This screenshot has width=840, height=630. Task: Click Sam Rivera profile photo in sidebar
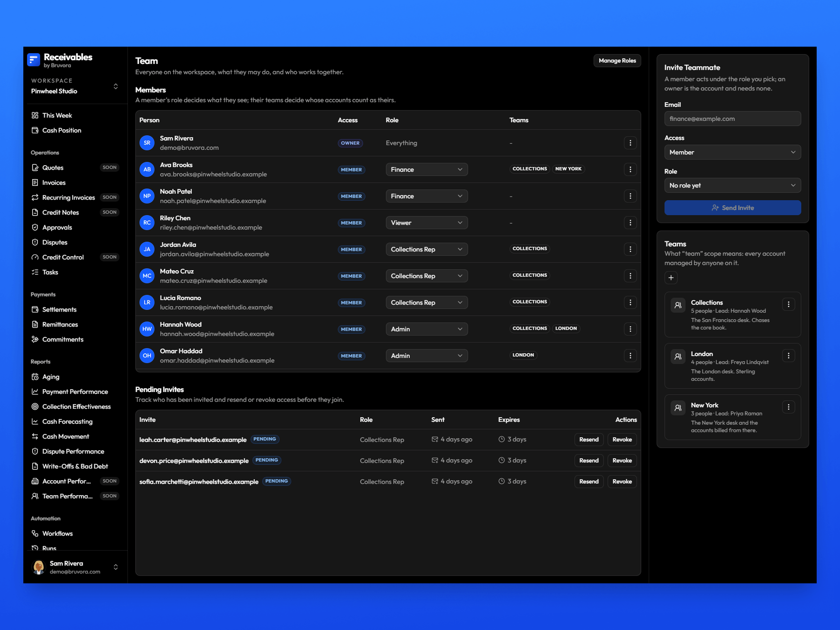click(x=39, y=567)
